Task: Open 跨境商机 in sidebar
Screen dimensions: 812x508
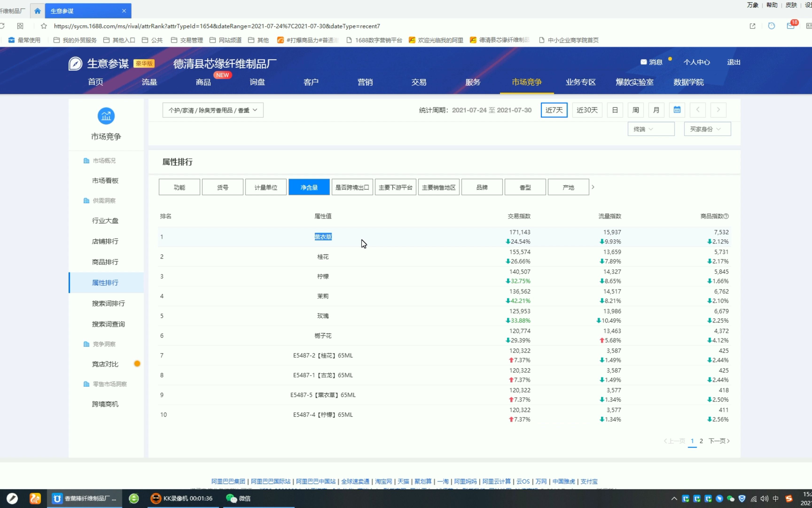Action: pyautogui.click(x=105, y=404)
